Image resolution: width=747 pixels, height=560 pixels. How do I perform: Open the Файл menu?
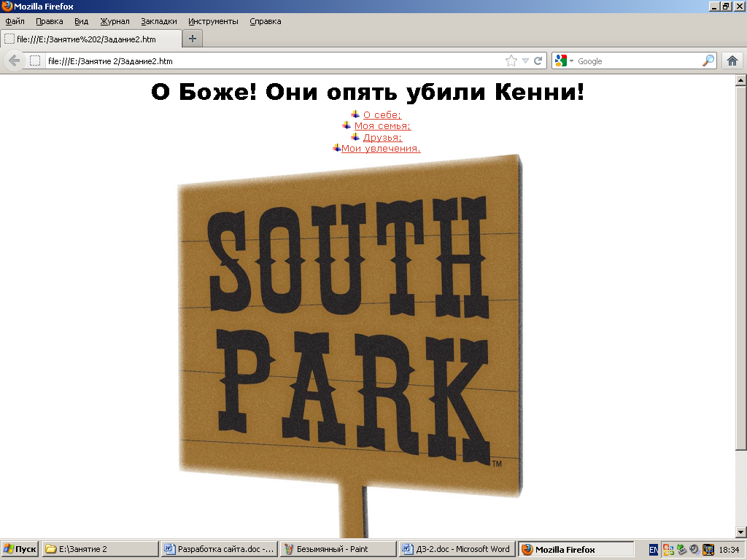click(x=15, y=21)
